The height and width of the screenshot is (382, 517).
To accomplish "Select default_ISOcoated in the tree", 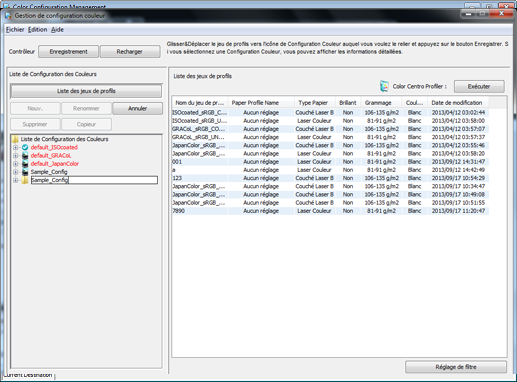I will pos(54,147).
